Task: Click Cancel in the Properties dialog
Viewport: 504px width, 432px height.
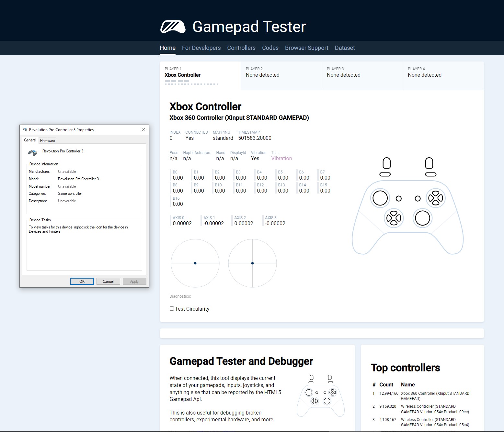Action: tap(108, 282)
